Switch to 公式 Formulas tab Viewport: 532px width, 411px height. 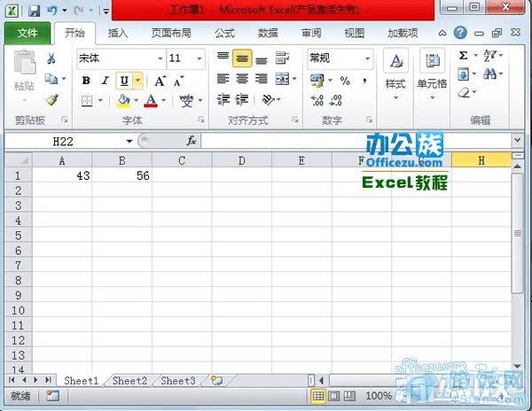point(224,33)
